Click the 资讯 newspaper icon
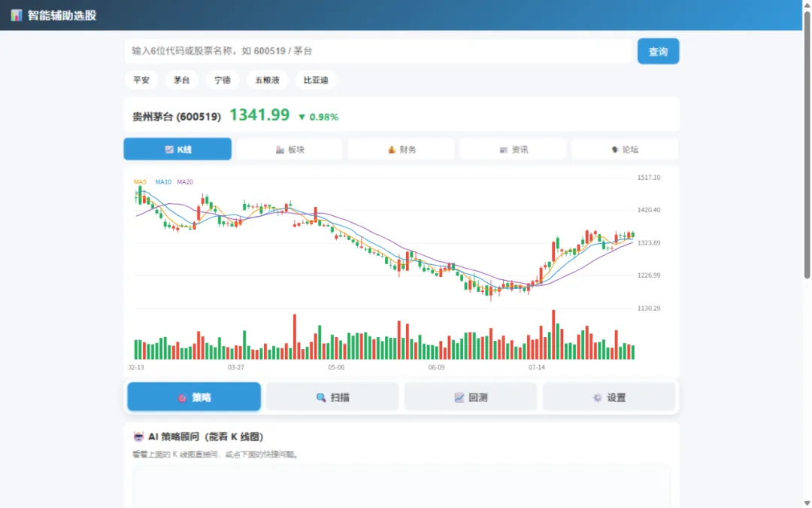Screen dimensions: 812x508 [503, 150]
